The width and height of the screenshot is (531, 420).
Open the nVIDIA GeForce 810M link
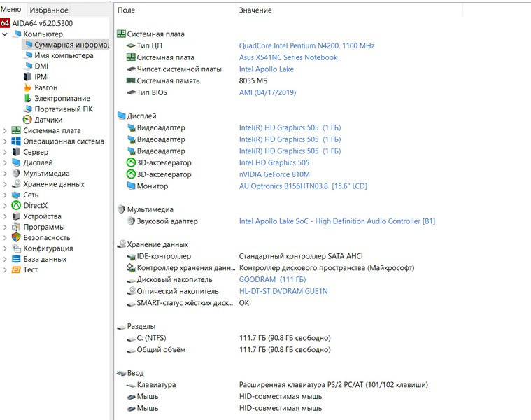pos(274,174)
